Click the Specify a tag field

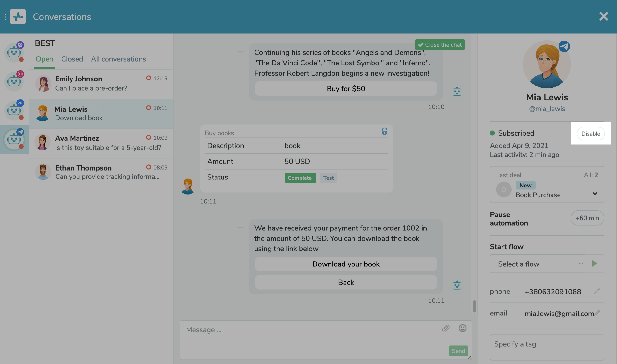[547, 347]
